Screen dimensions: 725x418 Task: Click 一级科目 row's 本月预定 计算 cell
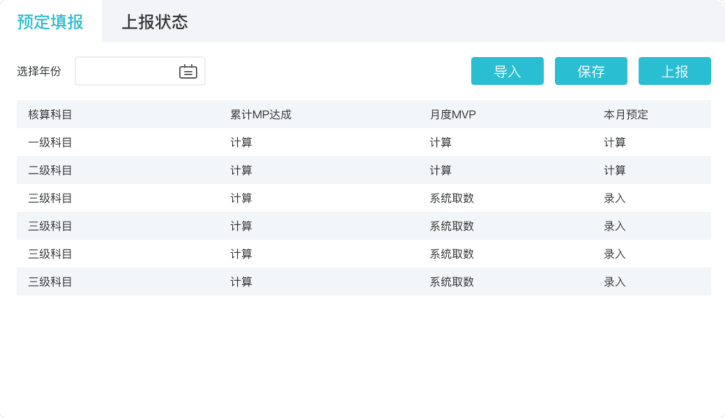(615, 142)
